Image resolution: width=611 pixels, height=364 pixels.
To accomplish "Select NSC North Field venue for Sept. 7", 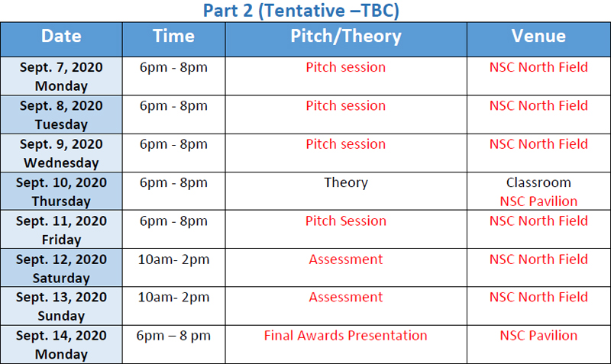I will coord(538,67).
